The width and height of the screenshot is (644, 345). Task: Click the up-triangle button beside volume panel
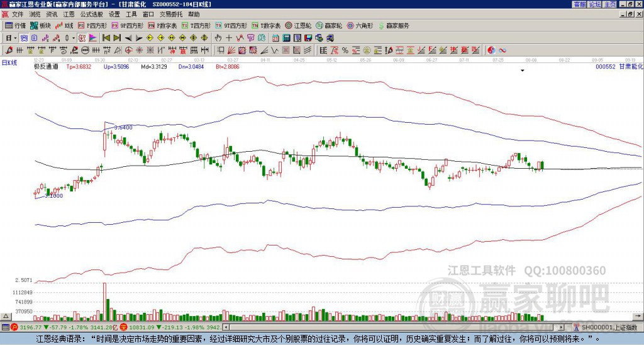click(x=6, y=316)
